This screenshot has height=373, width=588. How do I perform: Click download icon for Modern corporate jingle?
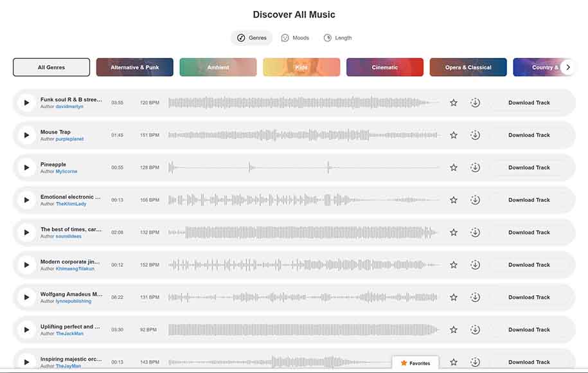coord(475,265)
